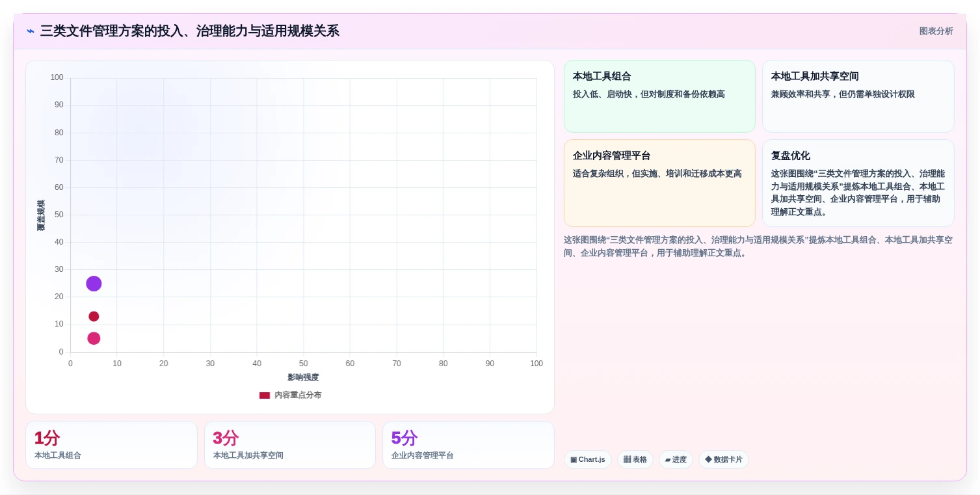The width and height of the screenshot is (980, 495).
Task: Select the Chart.js tag chip
Action: point(588,460)
